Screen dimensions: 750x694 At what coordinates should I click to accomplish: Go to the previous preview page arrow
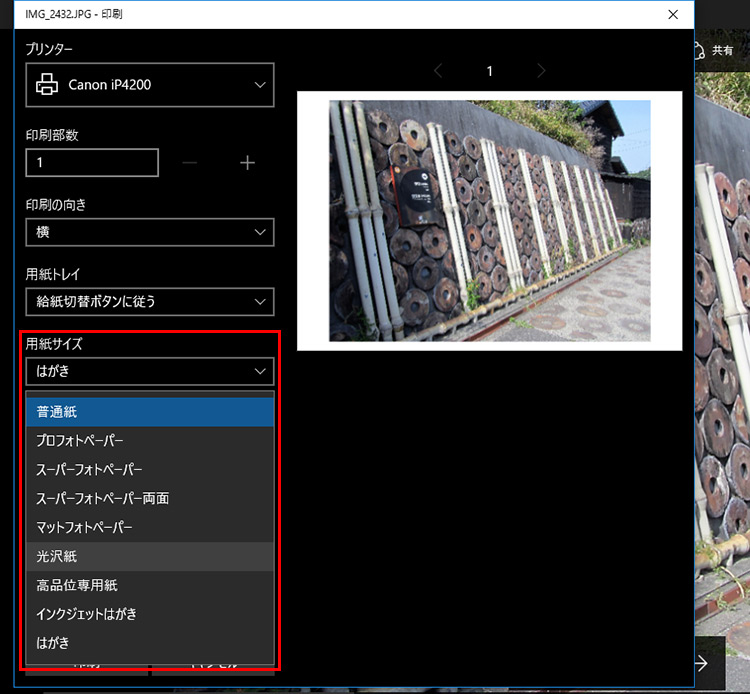(x=437, y=71)
